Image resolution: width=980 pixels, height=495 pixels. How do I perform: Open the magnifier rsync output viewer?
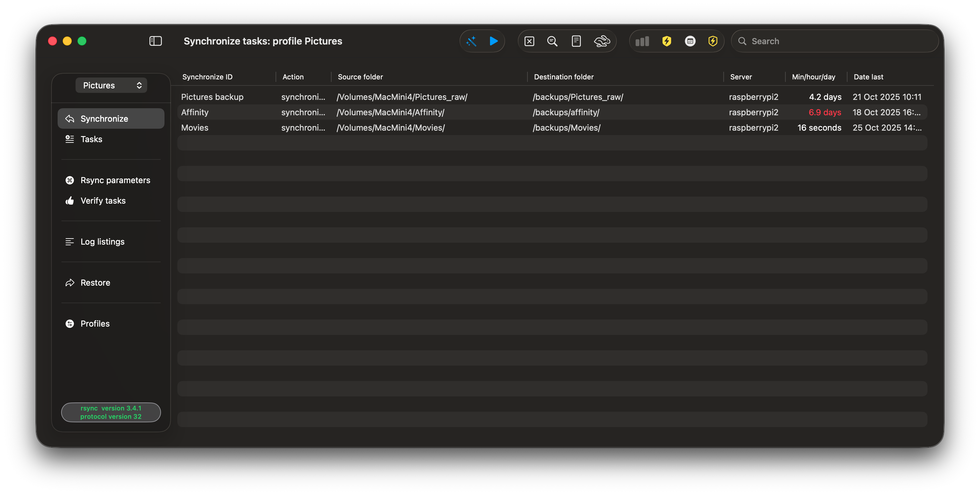point(552,41)
